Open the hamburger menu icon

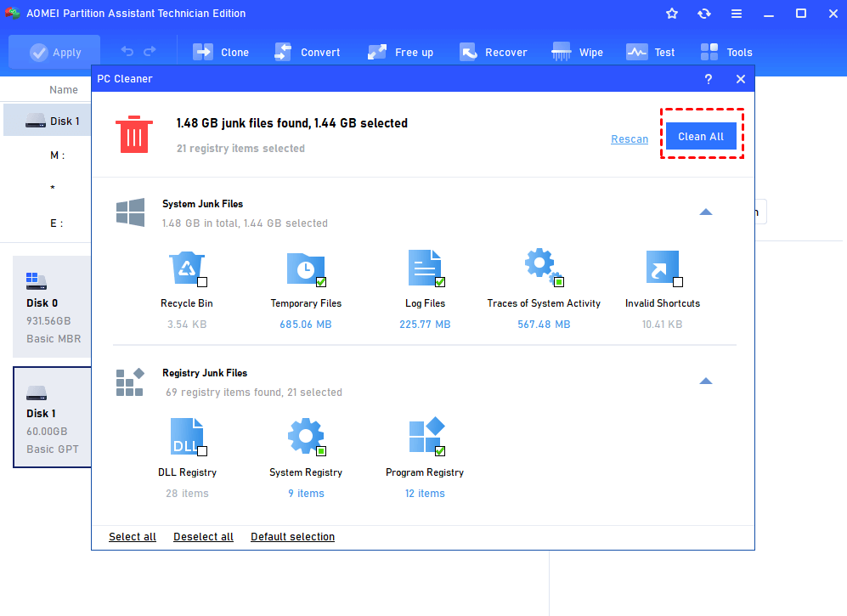click(x=737, y=14)
